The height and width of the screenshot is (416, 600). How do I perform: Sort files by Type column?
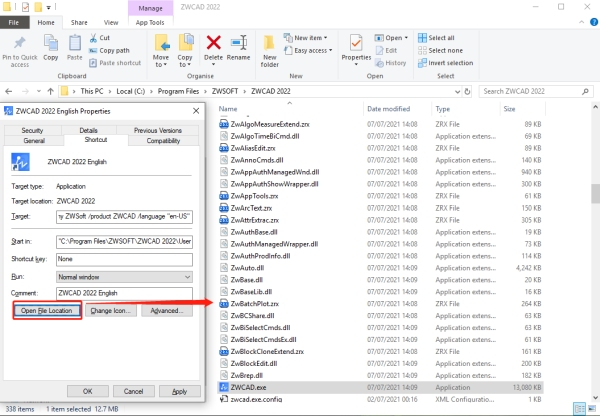click(443, 109)
